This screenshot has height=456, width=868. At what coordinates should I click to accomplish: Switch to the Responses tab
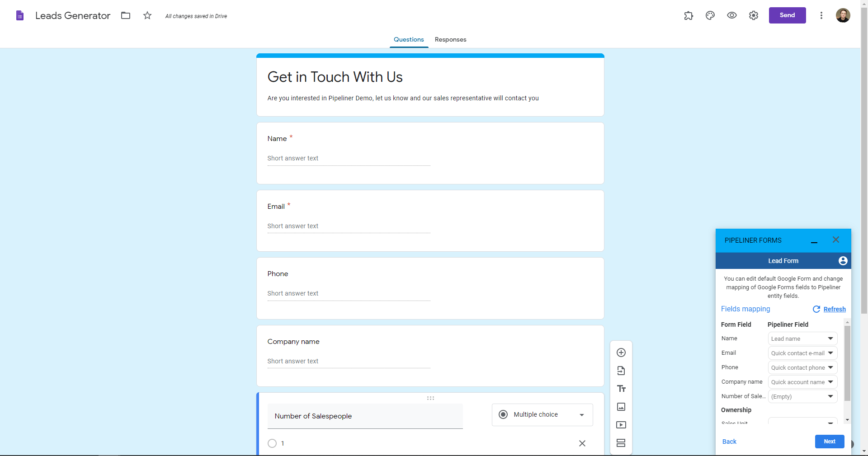click(450, 40)
